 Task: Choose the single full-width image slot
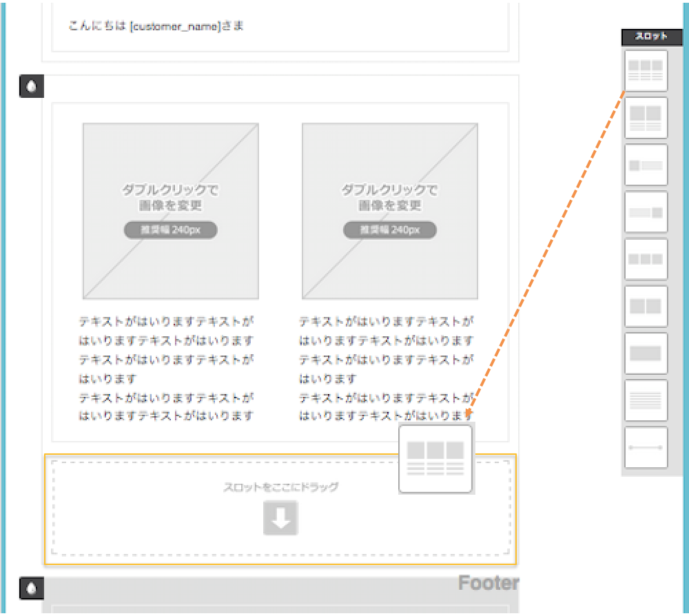click(x=646, y=353)
